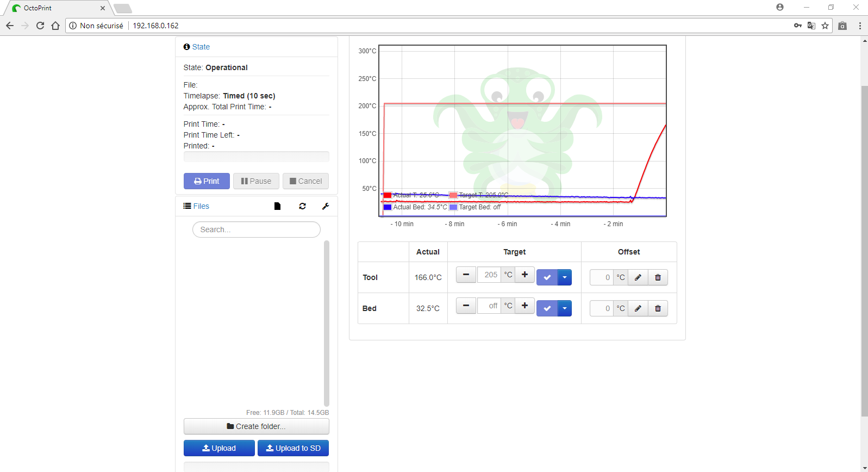Screen dimensions: 868x472
Task: Collapse the State panel header
Action: pos(201,47)
